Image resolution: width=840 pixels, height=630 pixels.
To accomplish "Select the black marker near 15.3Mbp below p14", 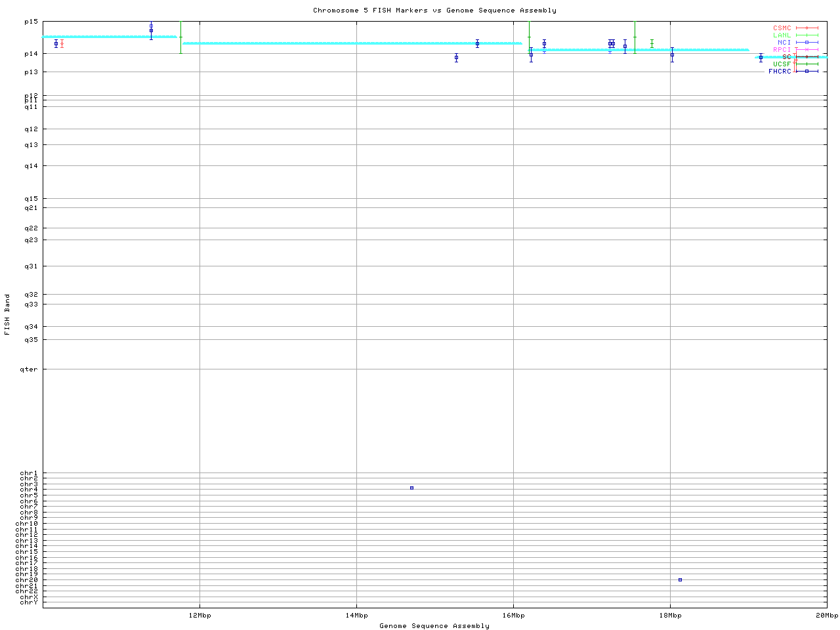I will point(456,58).
